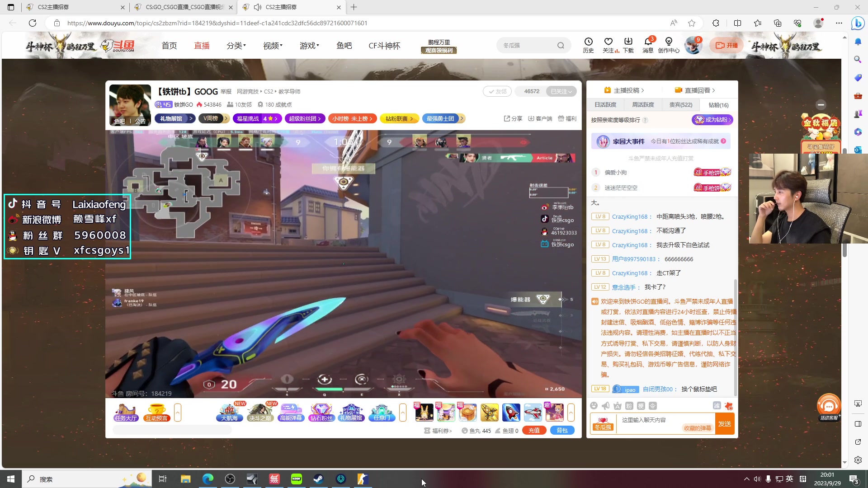This screenshot has height=488, width=868.
Task: Open the 福利券 coupon link
Action: coord(438,431)
